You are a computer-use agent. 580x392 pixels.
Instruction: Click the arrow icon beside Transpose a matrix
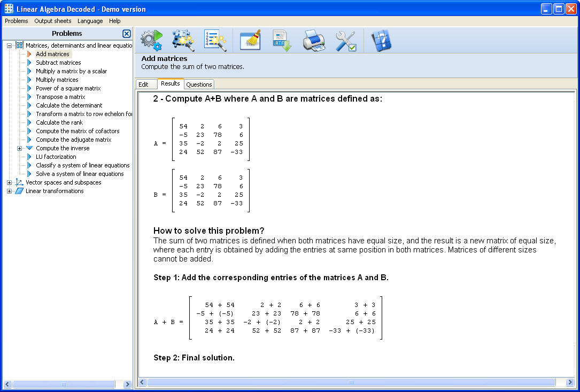pyautogui.click(x=29, y=97)
